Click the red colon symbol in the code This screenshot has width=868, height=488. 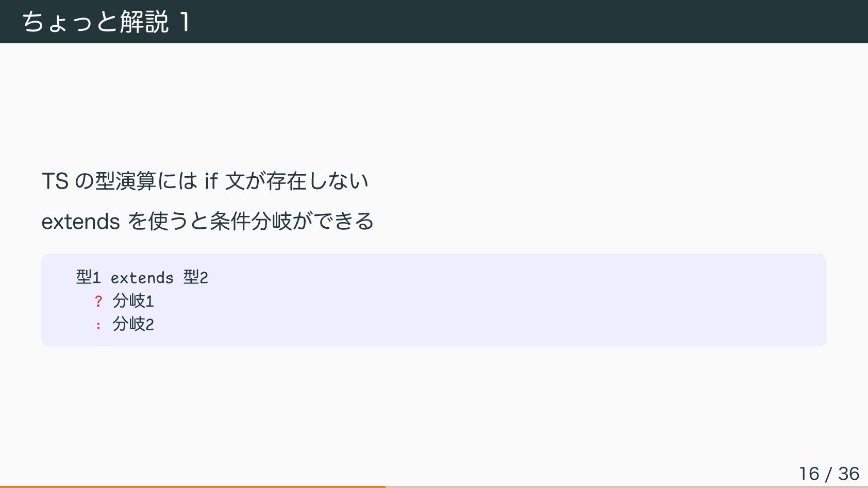coord(98,325)
